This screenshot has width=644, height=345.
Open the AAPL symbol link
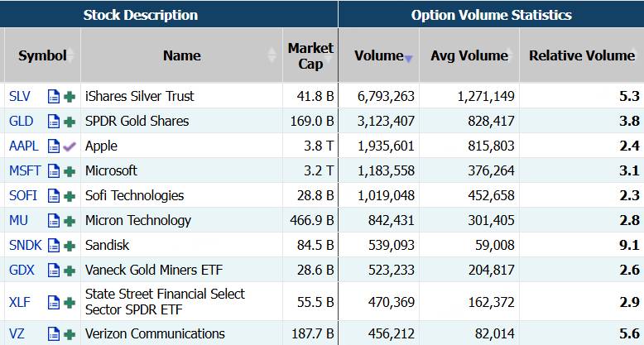point(22,146)
